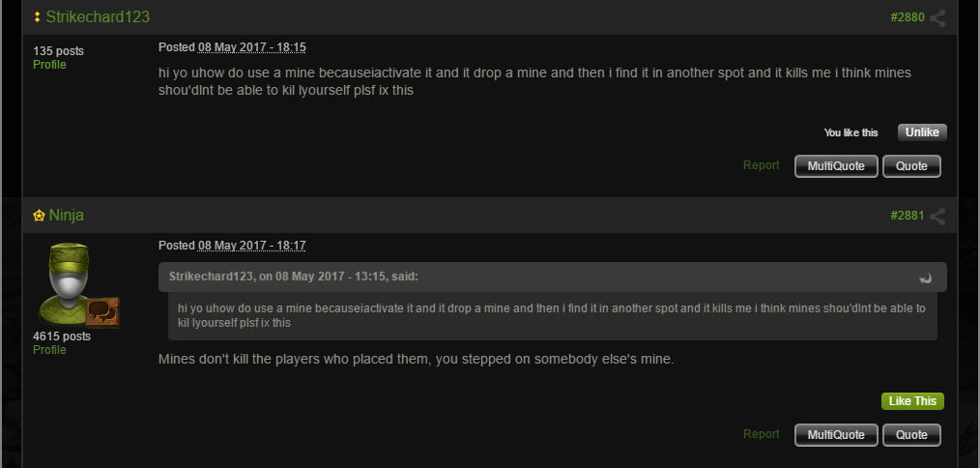Like Ninja's post with Like This
This screenshot has width=980, height=468.
(912, 401)
